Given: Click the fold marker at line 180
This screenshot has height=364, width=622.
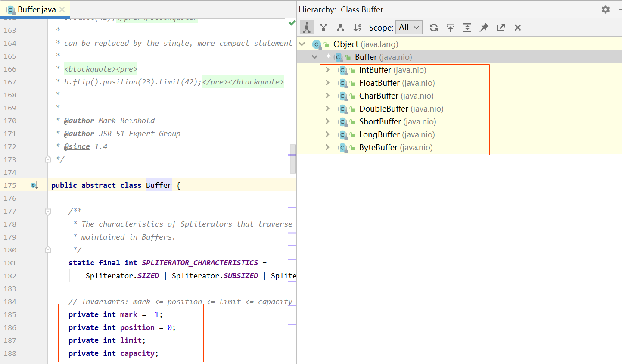Looking at the screenshot, I should coord(48,250).
